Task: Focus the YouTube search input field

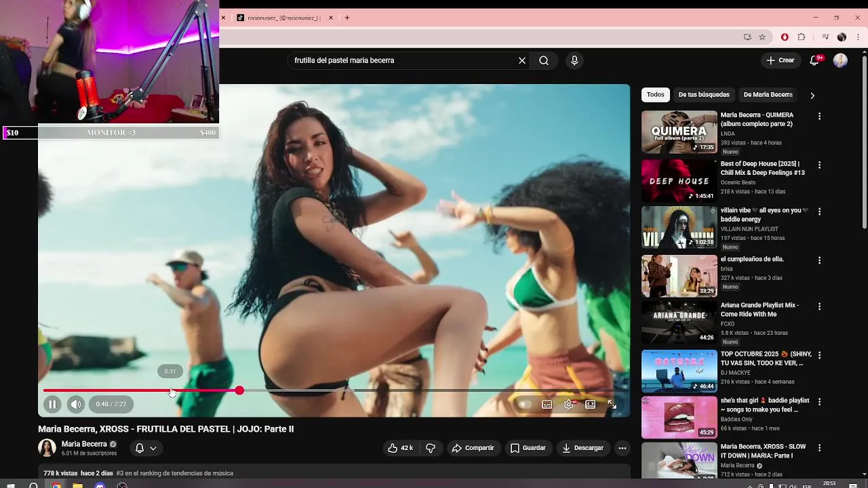Action: (403, 60)
